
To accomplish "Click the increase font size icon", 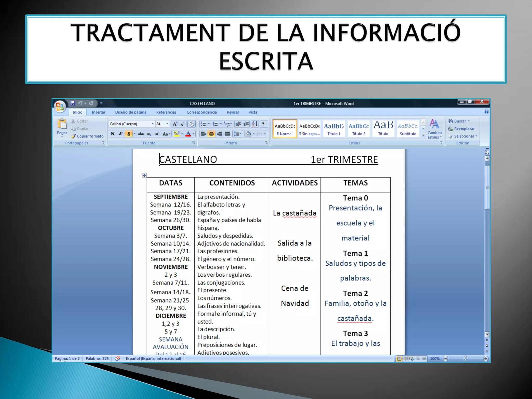I will click(175, 124).
